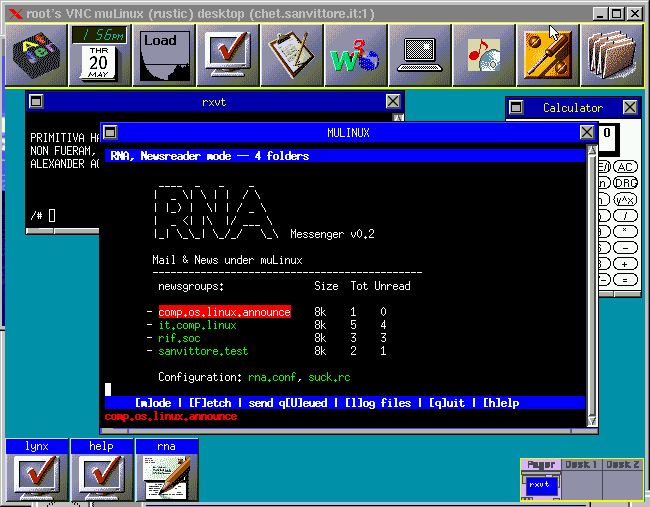Restore the iconified help window
Viewport: 650px width, 507px height.
pyautogui.click(x=101, y=470)
